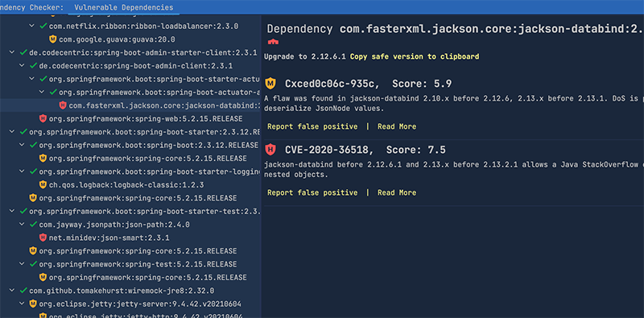The height and width of the screenshot is (318, 644).
Task: Click 'net.minidev:json-smart:2.3.1' text
Action: click(109, 237)
